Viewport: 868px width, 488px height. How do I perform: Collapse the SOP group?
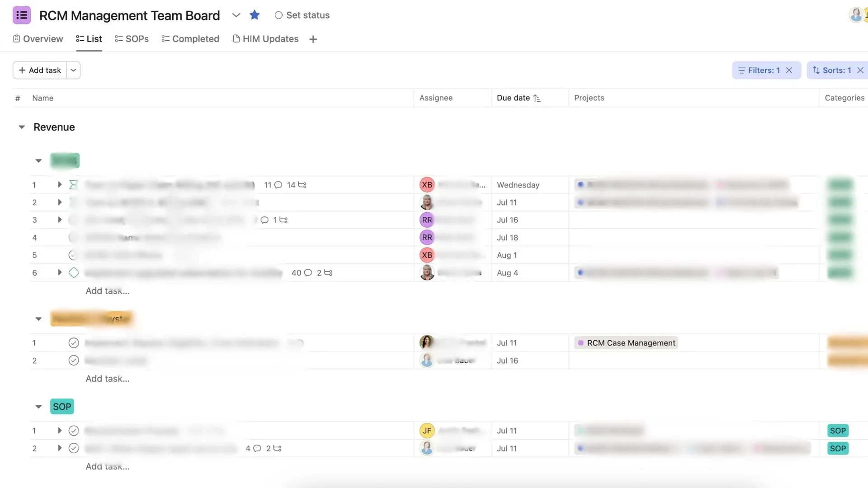[x=38, y=407]
